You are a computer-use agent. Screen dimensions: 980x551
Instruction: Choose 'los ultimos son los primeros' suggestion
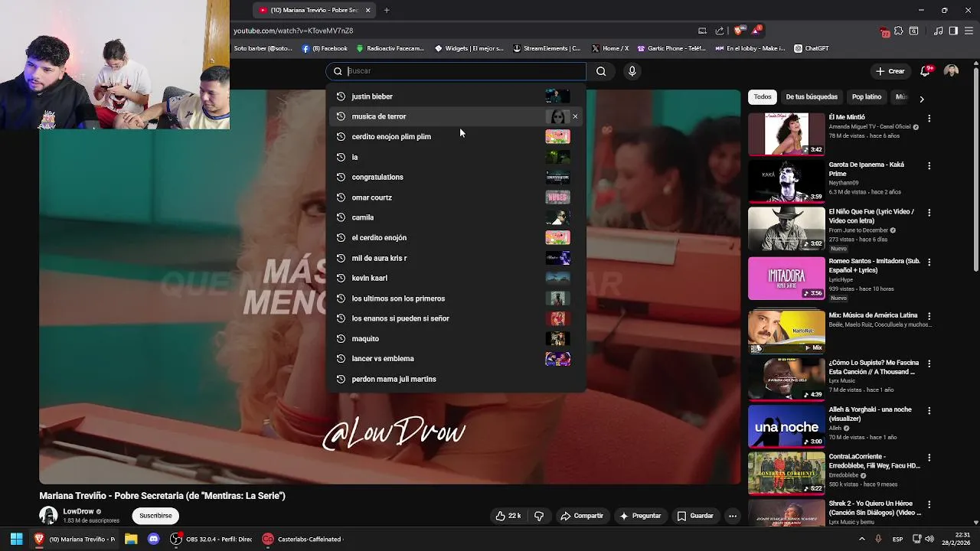[456, 298]
